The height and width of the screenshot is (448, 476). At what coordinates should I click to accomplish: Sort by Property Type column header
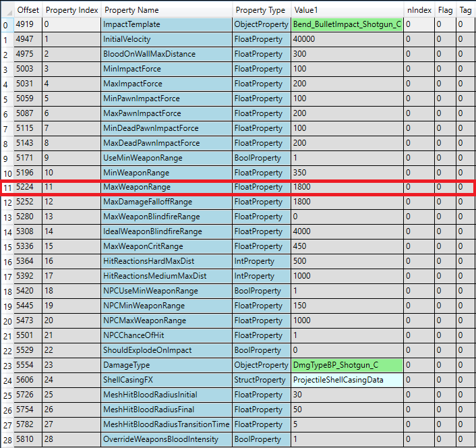(x=262, y=10)
